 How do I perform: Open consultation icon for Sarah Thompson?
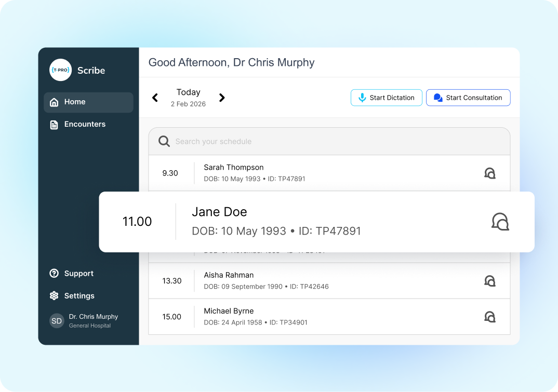pyautogui.click(x=489, y=173)
